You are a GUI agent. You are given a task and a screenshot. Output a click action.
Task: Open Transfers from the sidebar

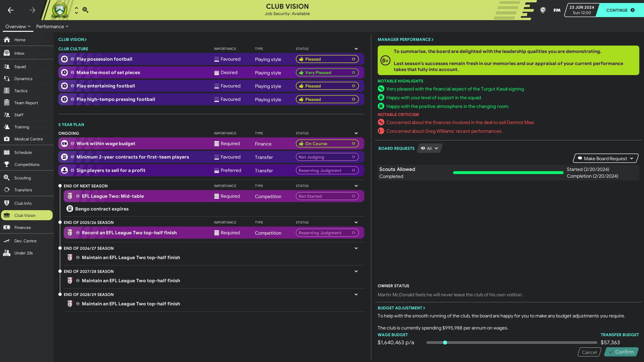coord(27,190)
